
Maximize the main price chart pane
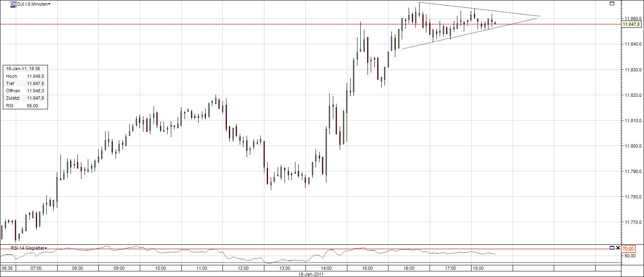coord(612,4)
